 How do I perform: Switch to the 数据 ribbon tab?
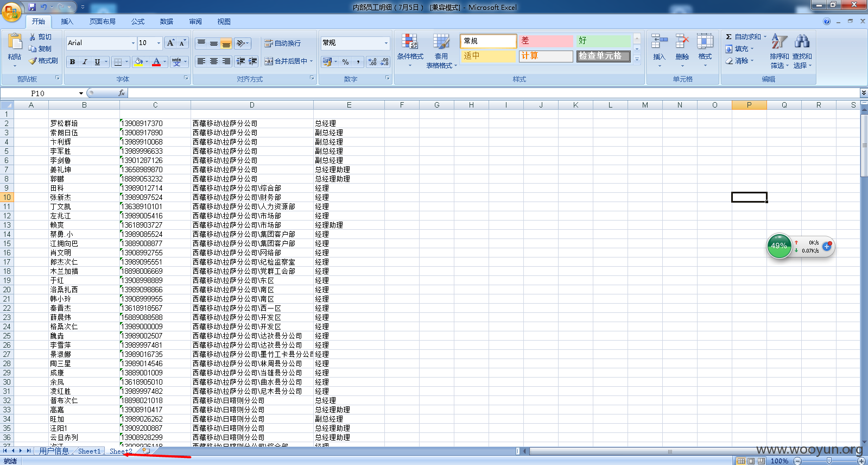167,22
